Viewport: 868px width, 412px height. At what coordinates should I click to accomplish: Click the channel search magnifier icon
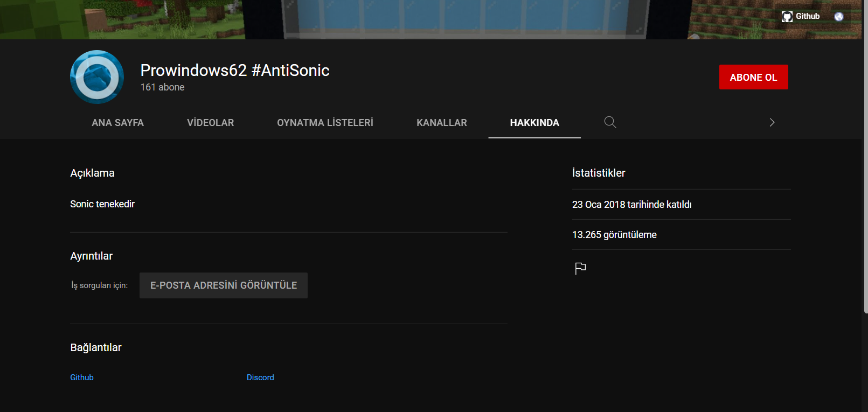click(610, 122)
